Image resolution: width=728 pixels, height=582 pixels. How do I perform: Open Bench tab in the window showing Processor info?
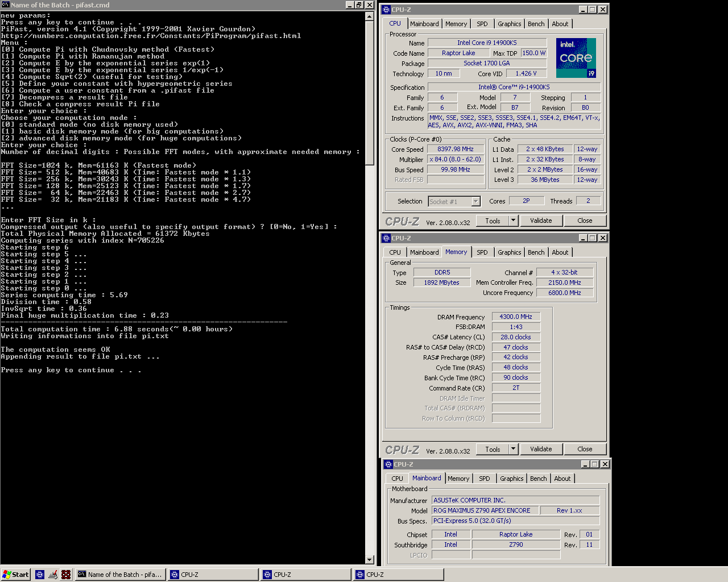point(536,24)
